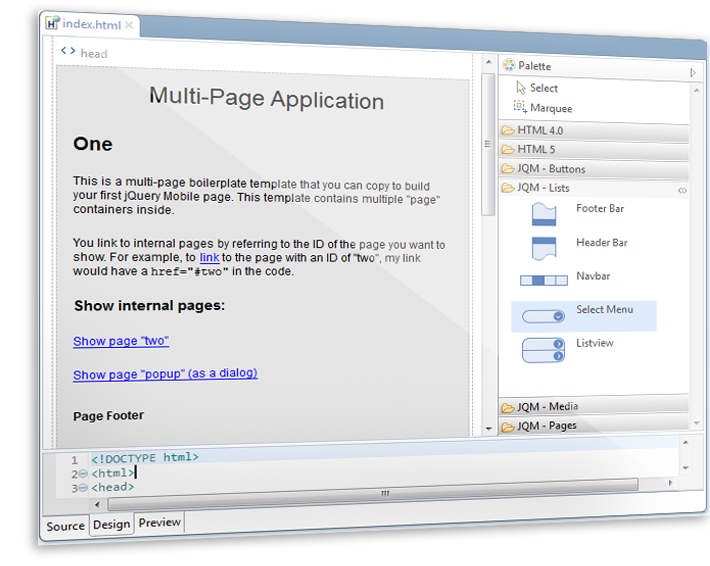
Task: Expand the HTML 5 palette drawer
Action: (x=536, y=150)
